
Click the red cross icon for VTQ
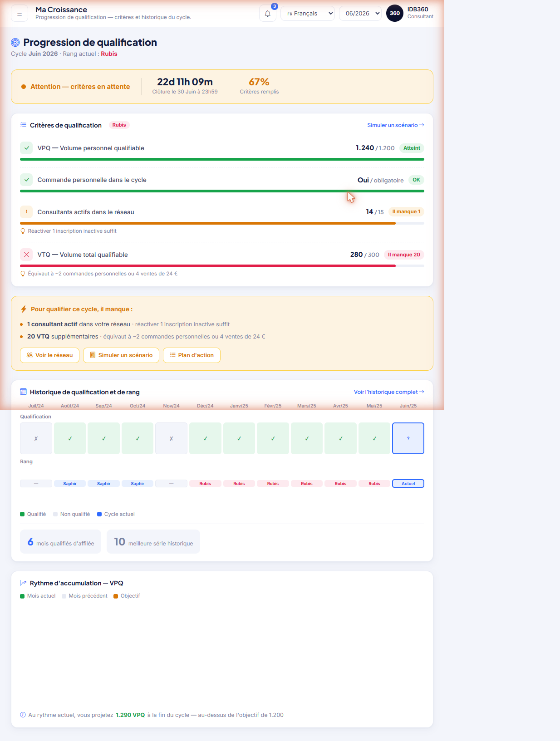[x=26, y=255]
